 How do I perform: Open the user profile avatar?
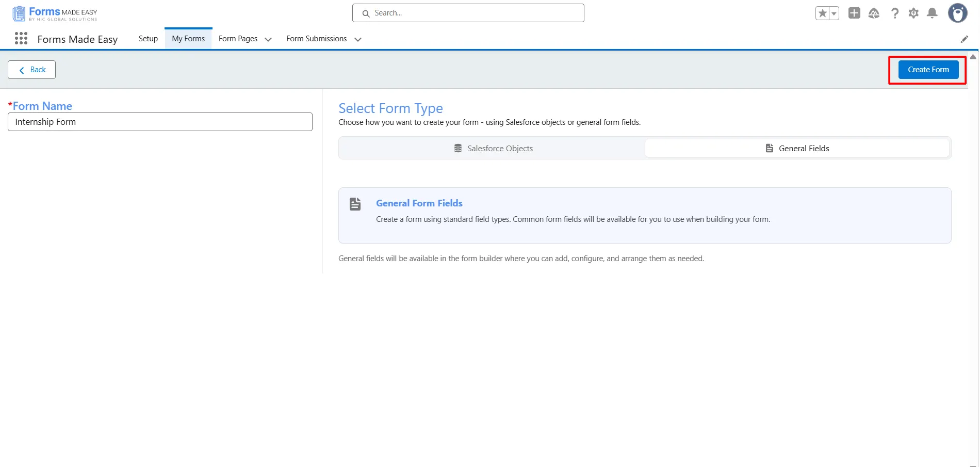[x=957, y=13]
